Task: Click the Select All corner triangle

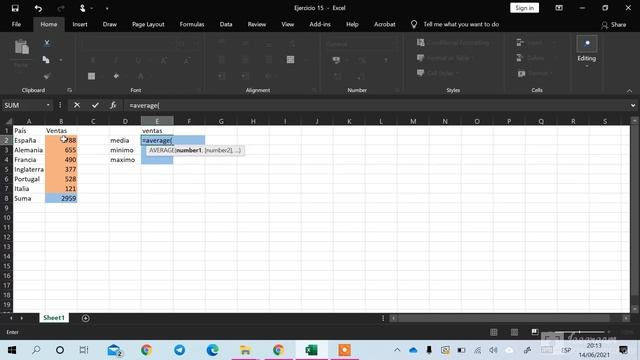Action: click(8, 121)
